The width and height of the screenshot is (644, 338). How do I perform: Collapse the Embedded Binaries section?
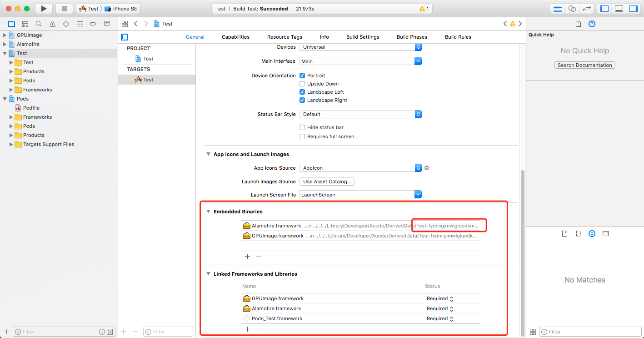point(209,212)
